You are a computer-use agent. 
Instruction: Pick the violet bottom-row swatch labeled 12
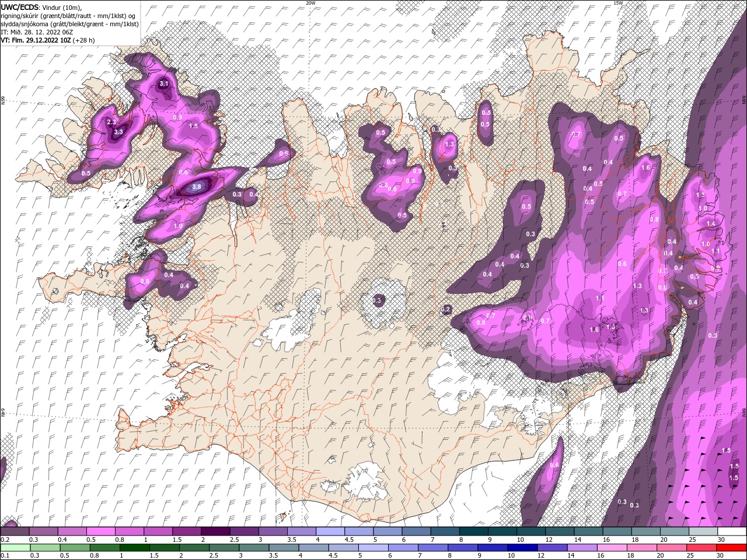coord(552,548)
